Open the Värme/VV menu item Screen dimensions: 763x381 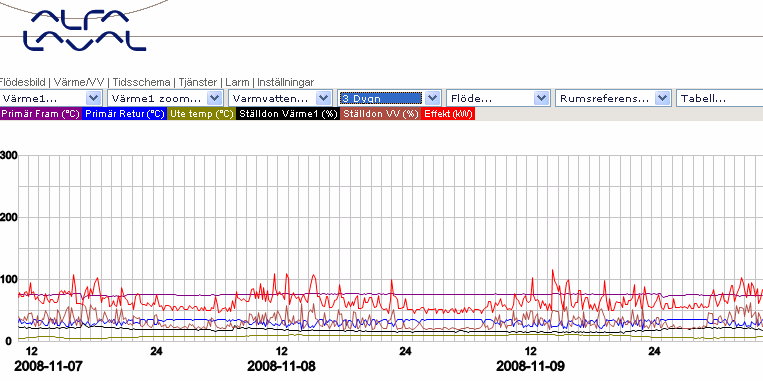tap(80, 82)
